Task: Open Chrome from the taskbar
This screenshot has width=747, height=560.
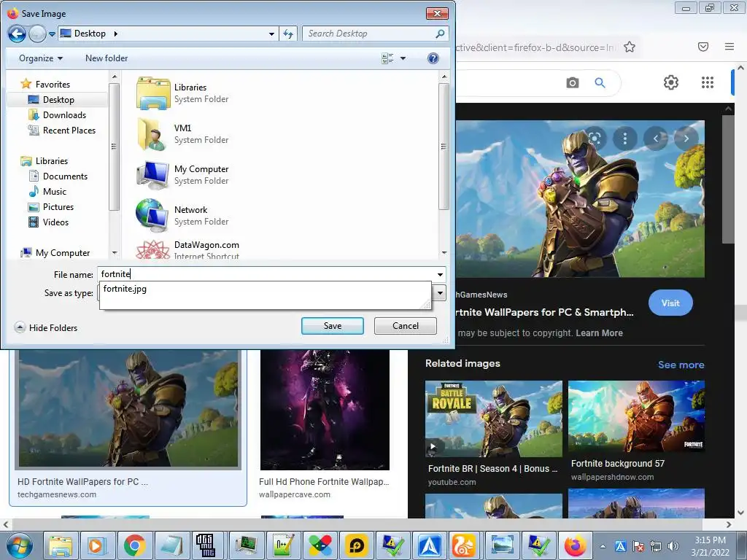Action: [x=134, y=545]
